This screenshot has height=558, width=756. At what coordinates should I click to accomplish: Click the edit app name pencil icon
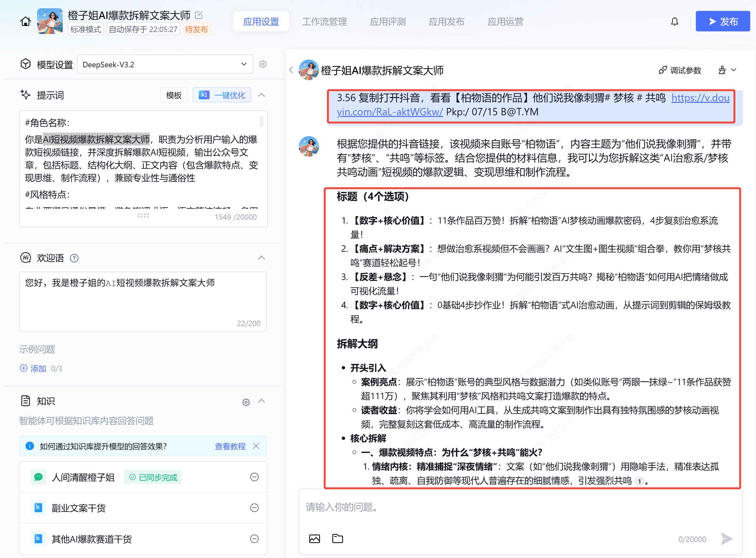pos(199,15)
